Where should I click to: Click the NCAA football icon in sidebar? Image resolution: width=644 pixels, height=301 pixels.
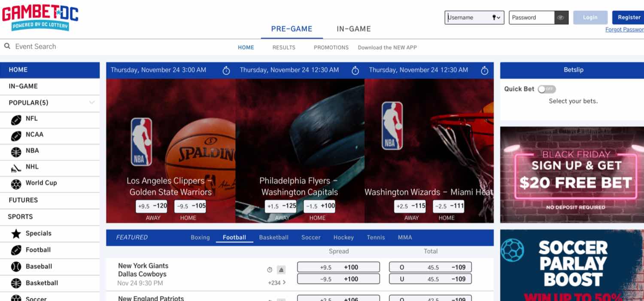16,136
